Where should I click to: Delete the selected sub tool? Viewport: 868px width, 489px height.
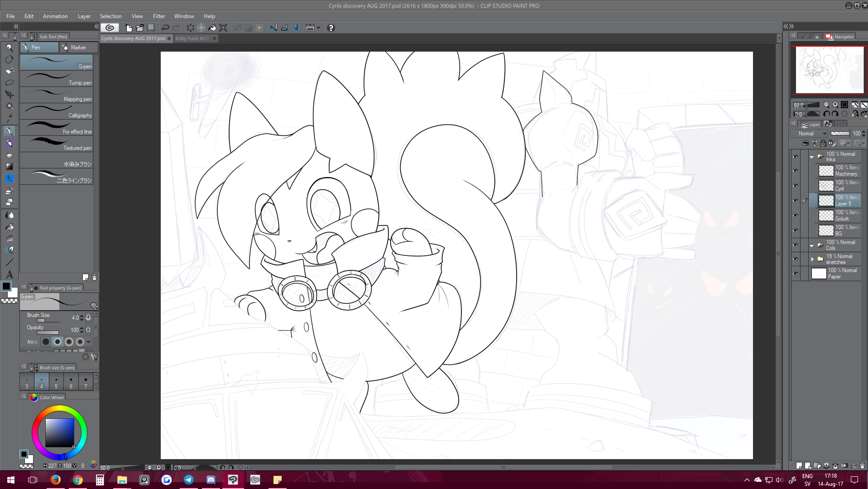(x=94, y=277)
